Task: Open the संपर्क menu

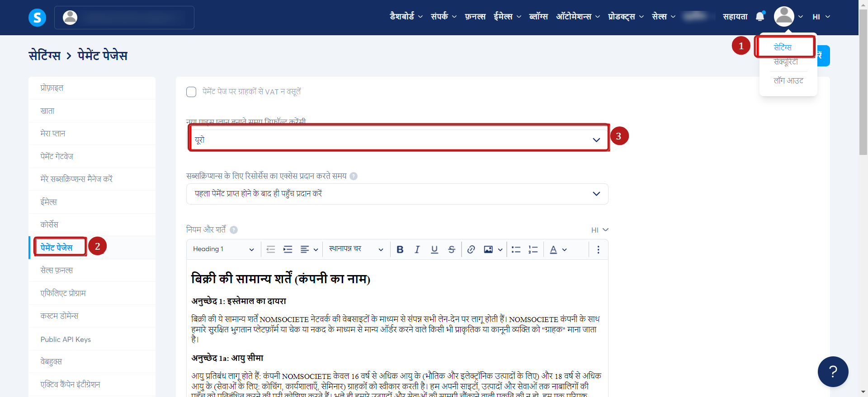Action: [443, 16]
